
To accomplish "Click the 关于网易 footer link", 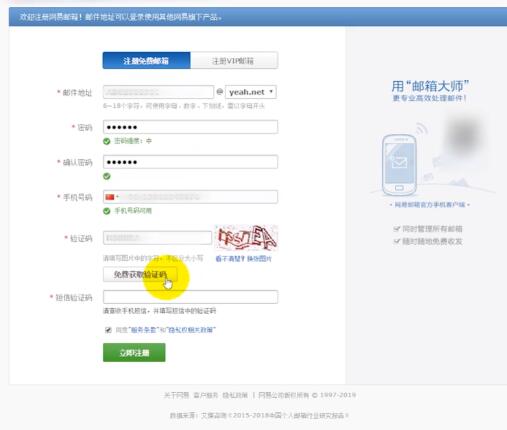I will [x=177, y=395].
